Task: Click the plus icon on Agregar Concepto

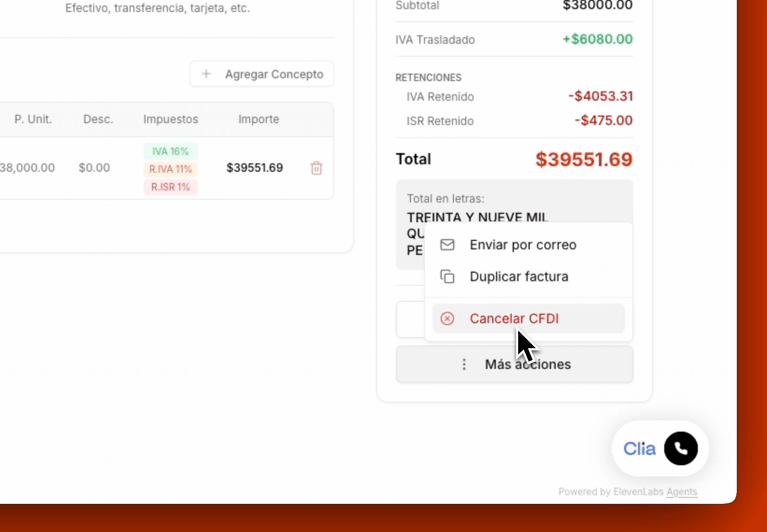Action: click(x=206, y=74)
